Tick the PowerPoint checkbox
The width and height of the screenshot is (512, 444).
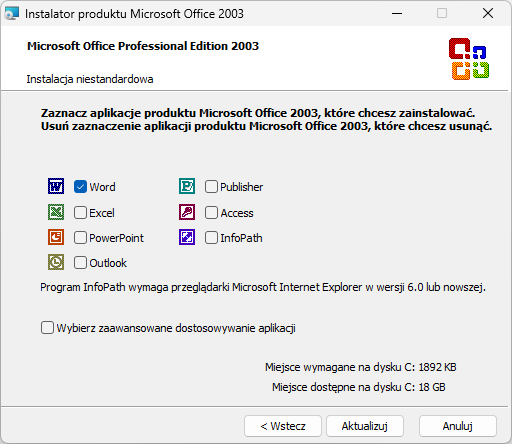pyautogui.click(x=80, y=238)
